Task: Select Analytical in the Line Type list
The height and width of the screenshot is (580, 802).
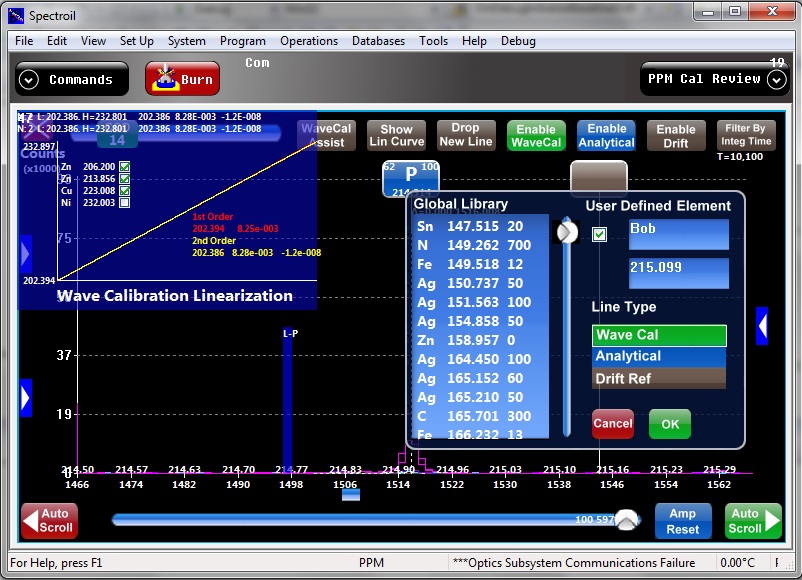Action: [658, 356]
